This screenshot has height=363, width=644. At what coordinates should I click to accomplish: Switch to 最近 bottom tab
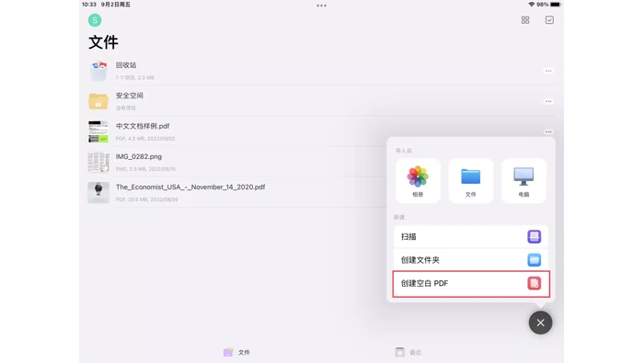(408, 352)
